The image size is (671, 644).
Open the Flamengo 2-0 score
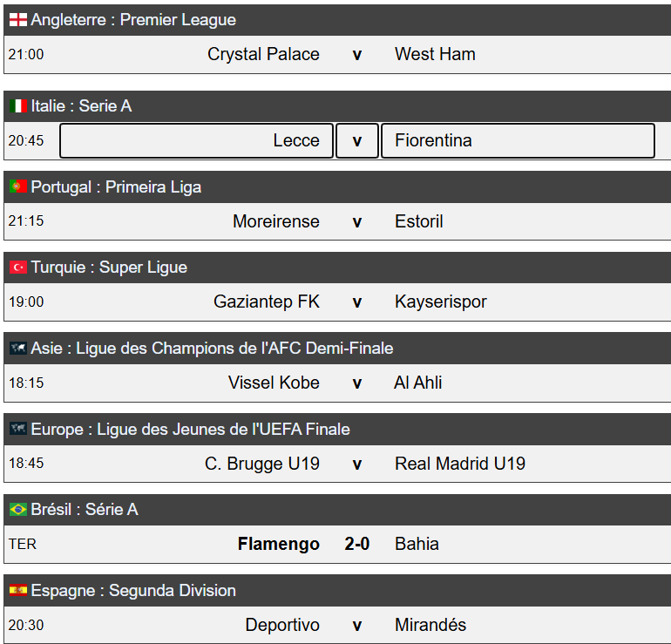[357, 545]
